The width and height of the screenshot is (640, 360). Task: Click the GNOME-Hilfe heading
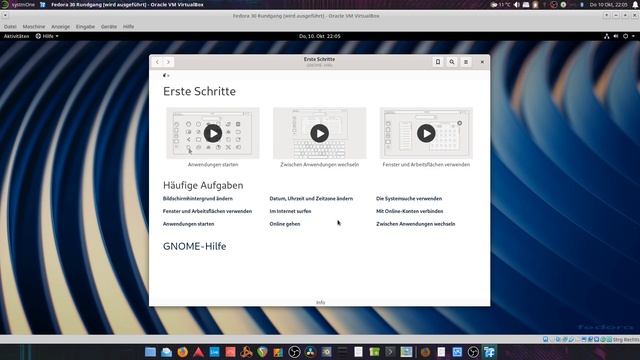click(194, 246)
